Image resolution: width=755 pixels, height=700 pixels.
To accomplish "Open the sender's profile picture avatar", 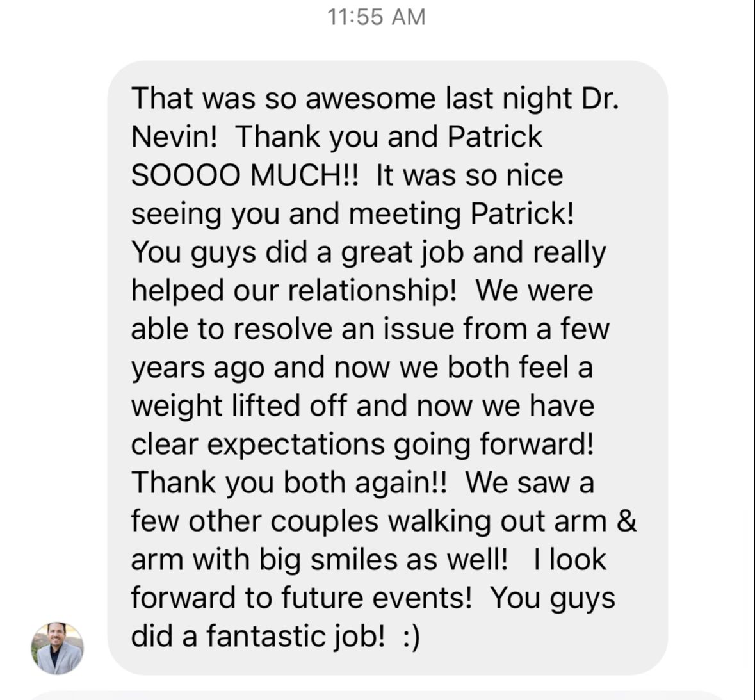I will coord(57,648).
